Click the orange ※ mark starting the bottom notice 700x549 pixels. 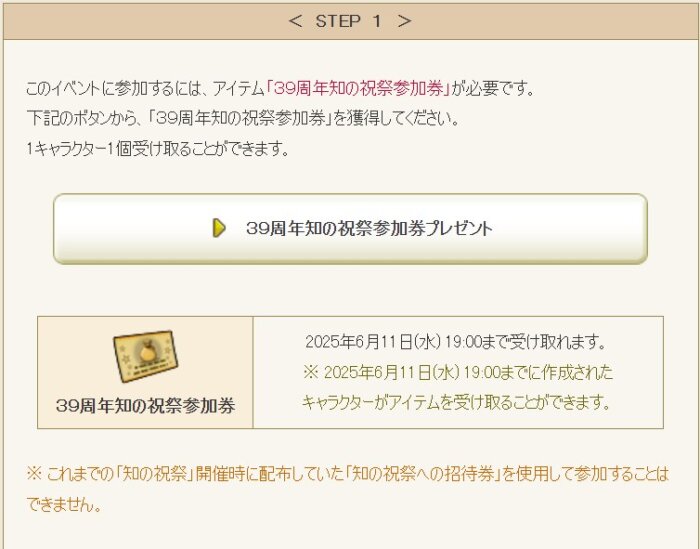coord(34,474)
